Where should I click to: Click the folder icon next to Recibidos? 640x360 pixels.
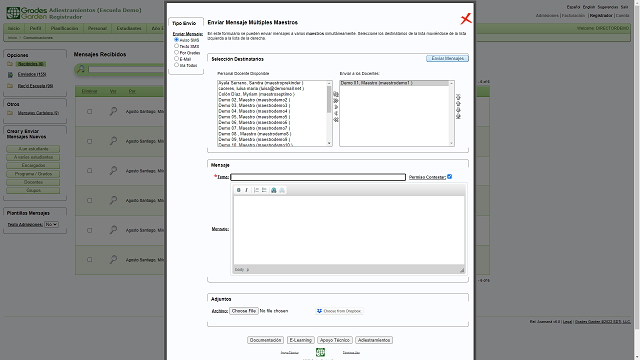tap(10, 64)
